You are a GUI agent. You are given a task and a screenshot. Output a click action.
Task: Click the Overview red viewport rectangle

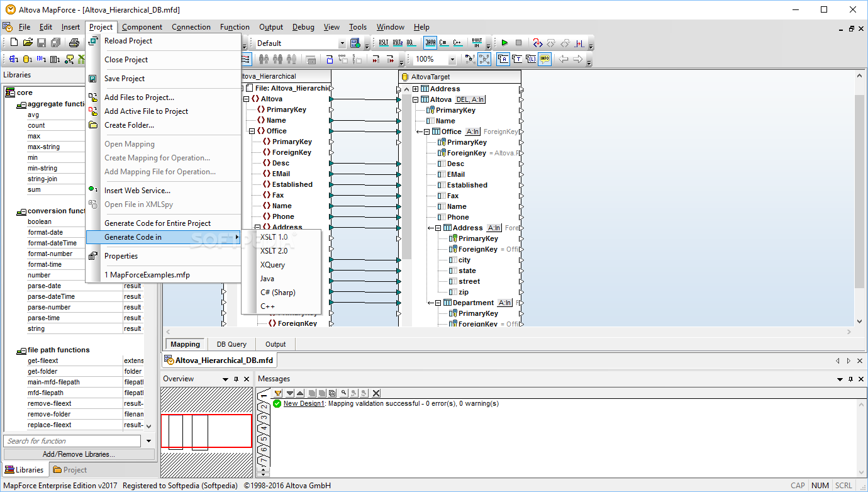click(x=206, y=431)
